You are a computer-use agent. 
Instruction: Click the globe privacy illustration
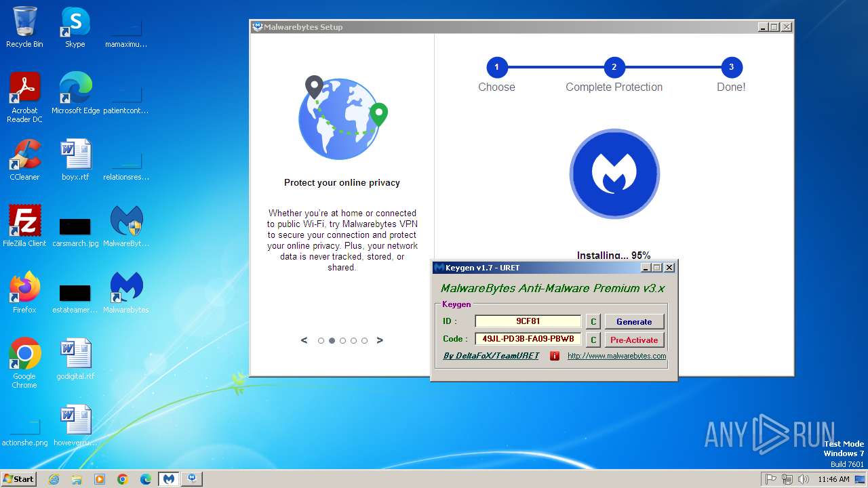344,118
